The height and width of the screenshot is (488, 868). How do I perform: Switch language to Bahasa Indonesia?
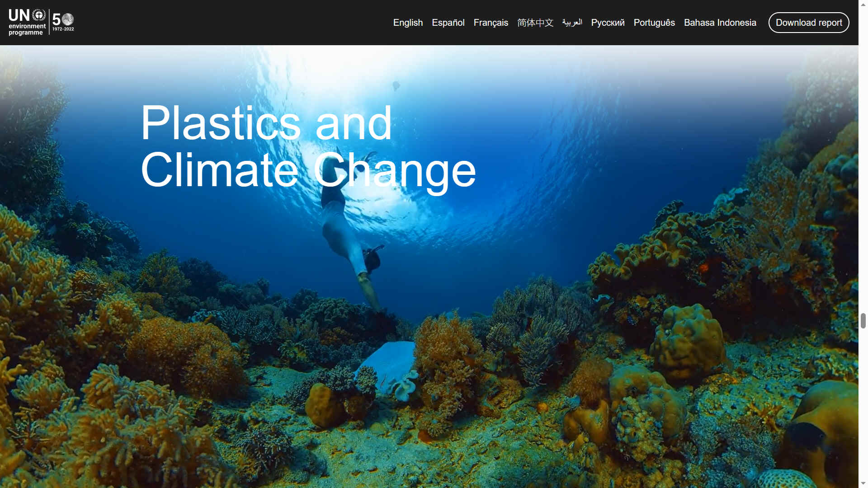tap(720, 23)
